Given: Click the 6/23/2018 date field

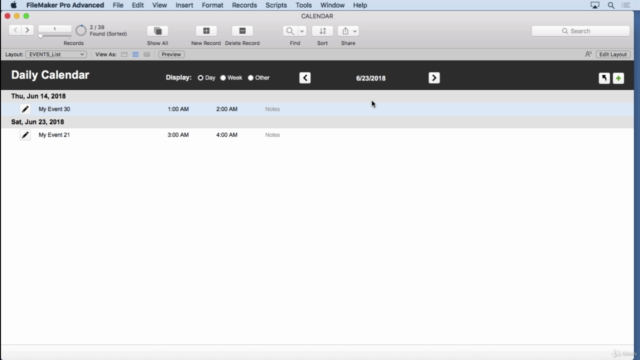Looking at the screenshot, I should tap(371, 78).
